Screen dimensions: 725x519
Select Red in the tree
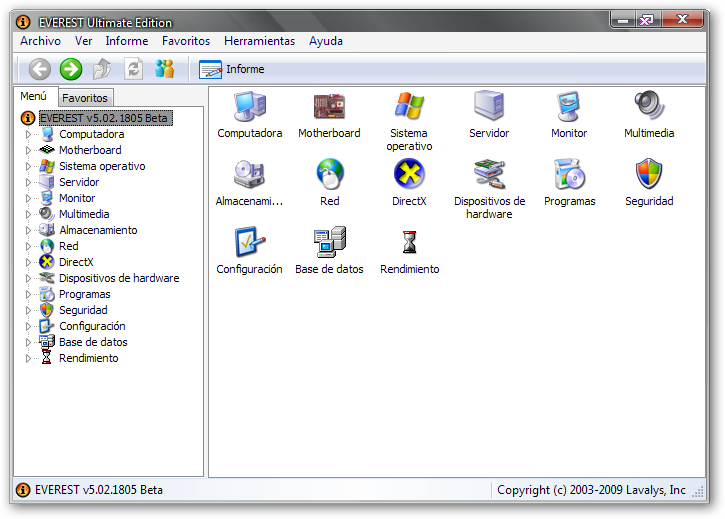[68, 246]
